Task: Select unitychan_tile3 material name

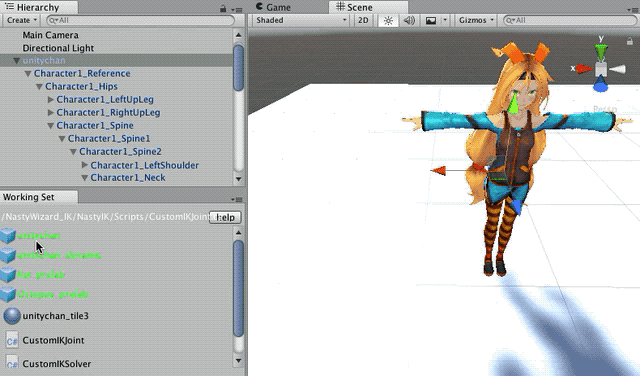Action: point(56,316)
